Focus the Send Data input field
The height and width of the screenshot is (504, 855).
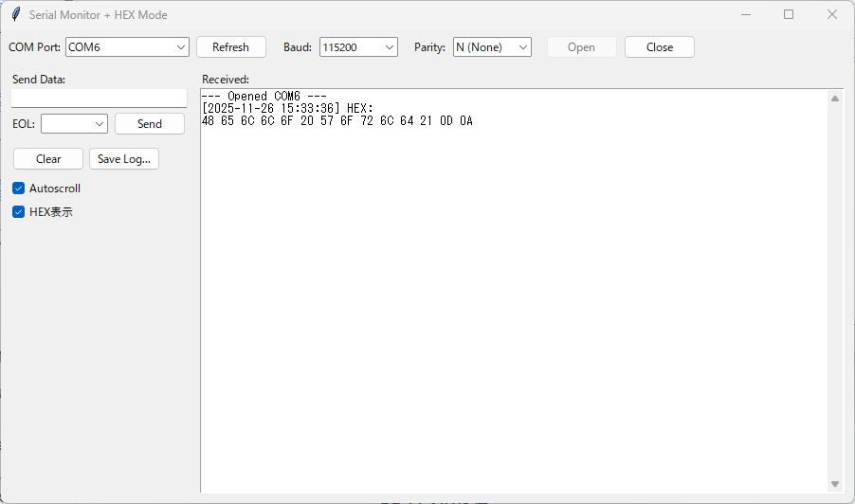(x=99, y=99)
